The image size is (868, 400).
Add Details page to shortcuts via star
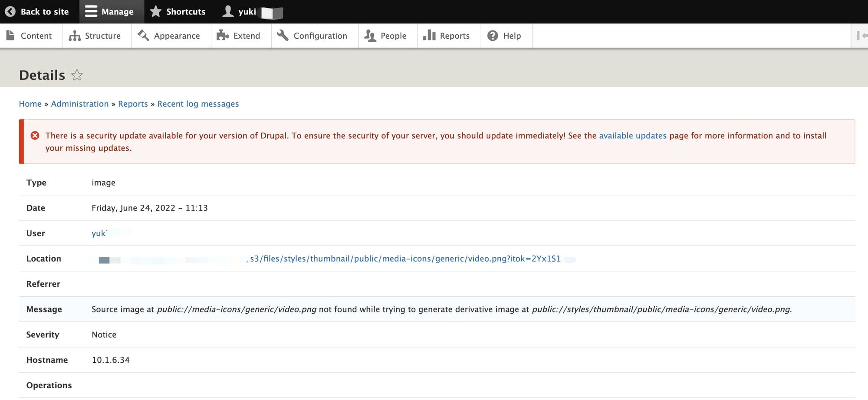77,75
